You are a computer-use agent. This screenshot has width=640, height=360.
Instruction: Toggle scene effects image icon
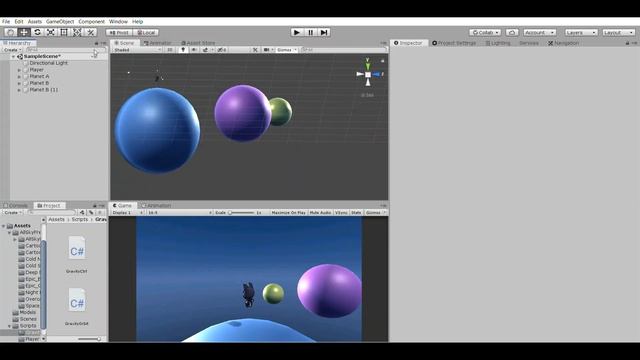click(x=205, y=50)
